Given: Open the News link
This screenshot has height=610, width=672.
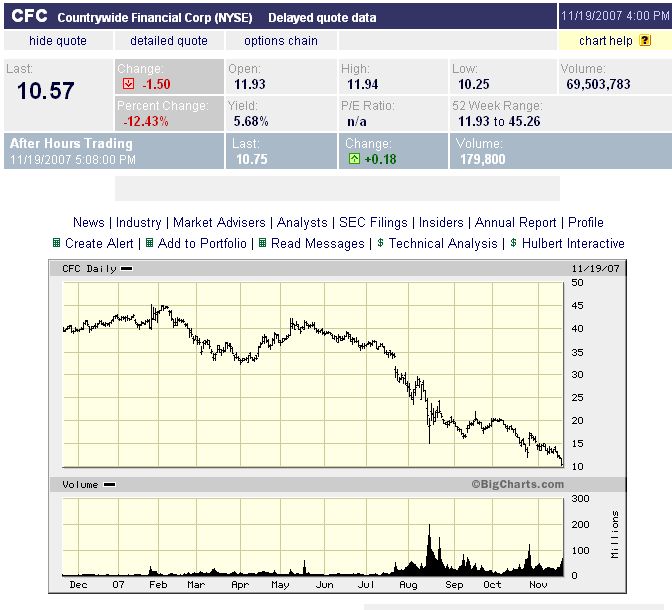Looking at the screenshot, I should (x=89, y=222).
